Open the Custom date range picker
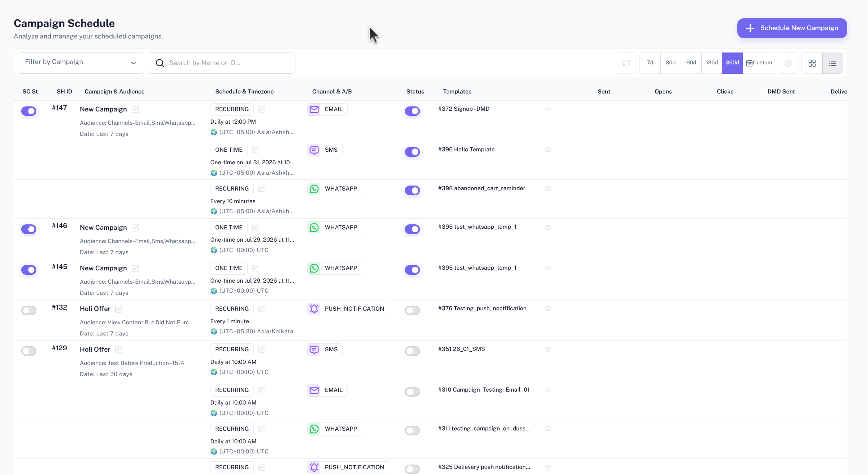 click(x=759, y=63)
